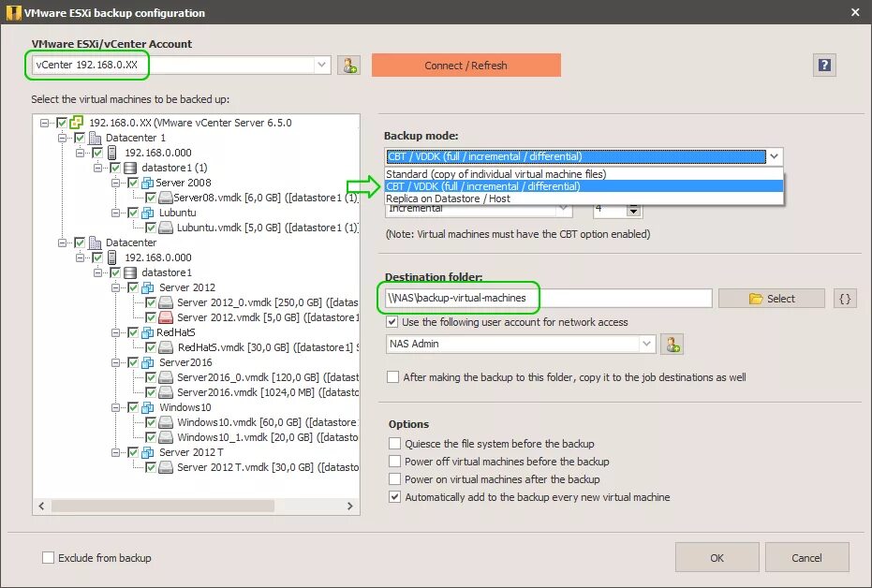The image size is (872, 588).
Task: Select Standard backup mode option
Action: [584, 174]
